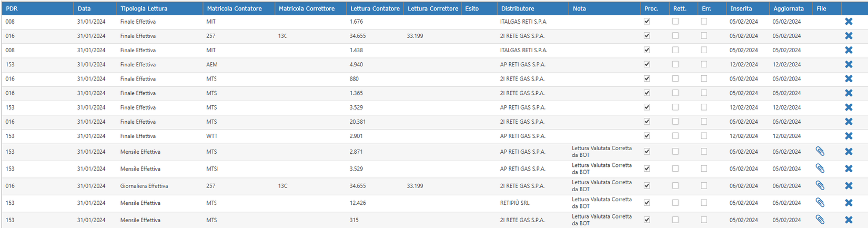Uncheck Proc. for the 880 reading row

[x=647, y=78]
